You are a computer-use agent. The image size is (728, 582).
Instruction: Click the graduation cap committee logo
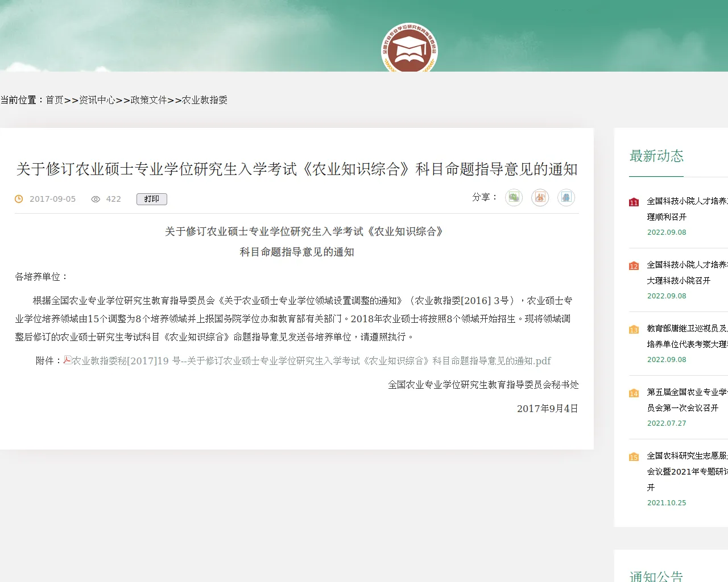coord(409,48)
